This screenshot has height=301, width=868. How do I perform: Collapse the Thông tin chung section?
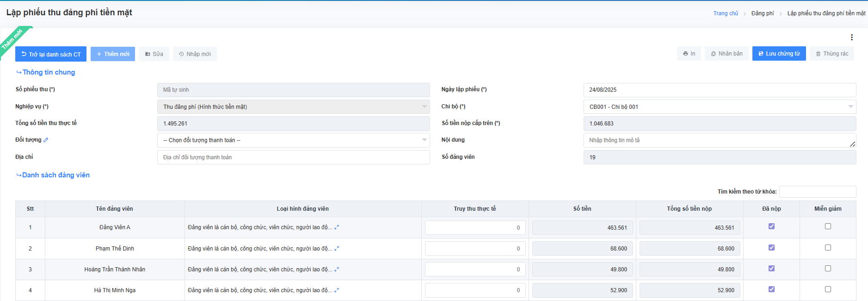tap(46, 72)
